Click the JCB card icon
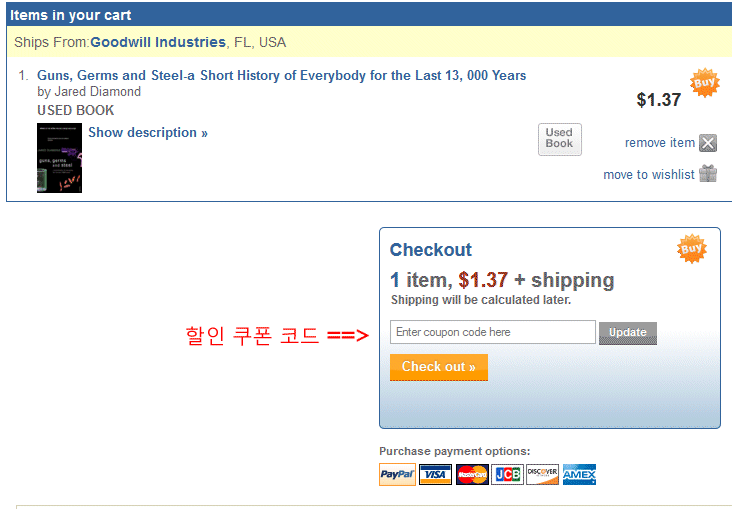Viewport: 732px width, 509px height. point(507,474)
